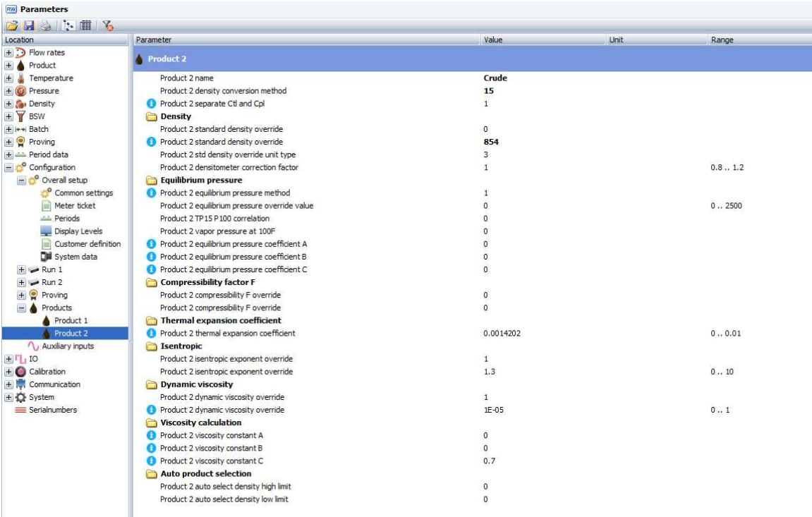Click info icon beside thermal expansion coefficient
812x517 pixels.
click(151, 334)
